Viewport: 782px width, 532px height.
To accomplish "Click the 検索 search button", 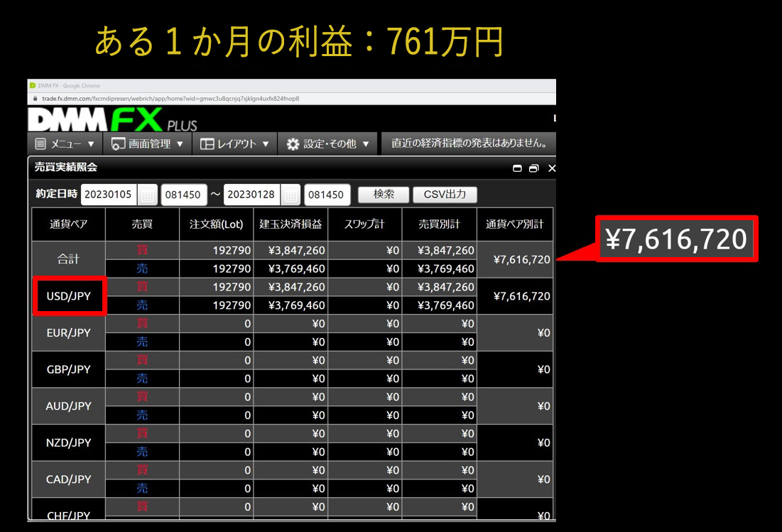I will (384, 195).
